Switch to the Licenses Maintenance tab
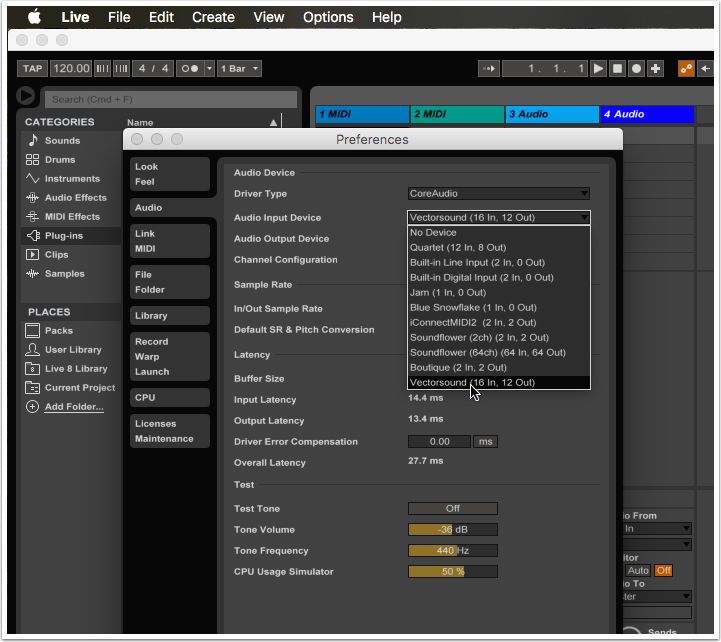The image size is (721, 642). pos(170,431)
